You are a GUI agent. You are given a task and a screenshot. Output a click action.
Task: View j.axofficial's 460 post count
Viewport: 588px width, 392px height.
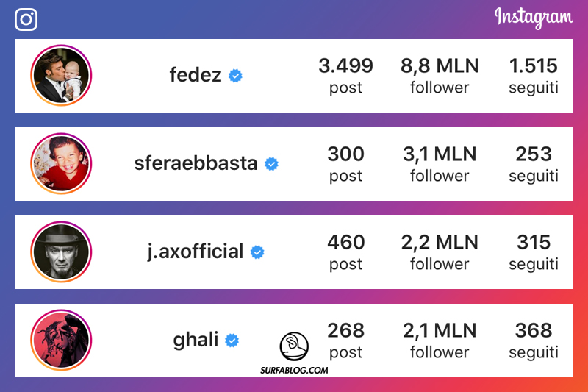pyautogui.click(x=345, y=252)
